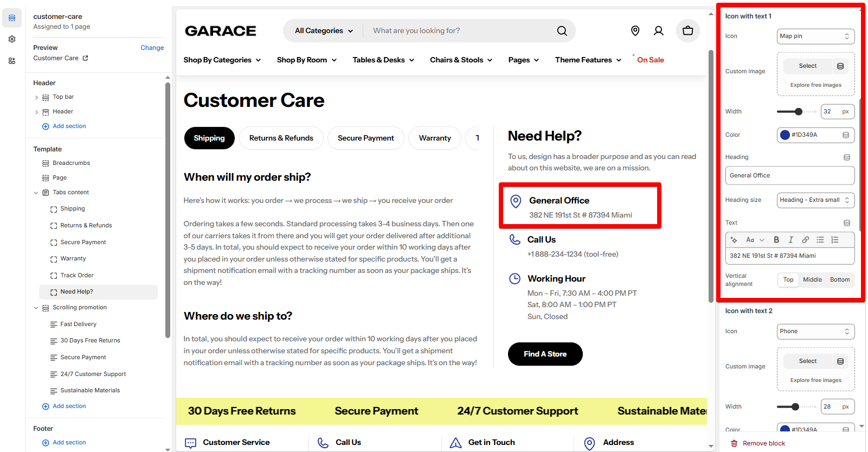Open Theme Features menu
868x452 pixels.
coord(588,60)
